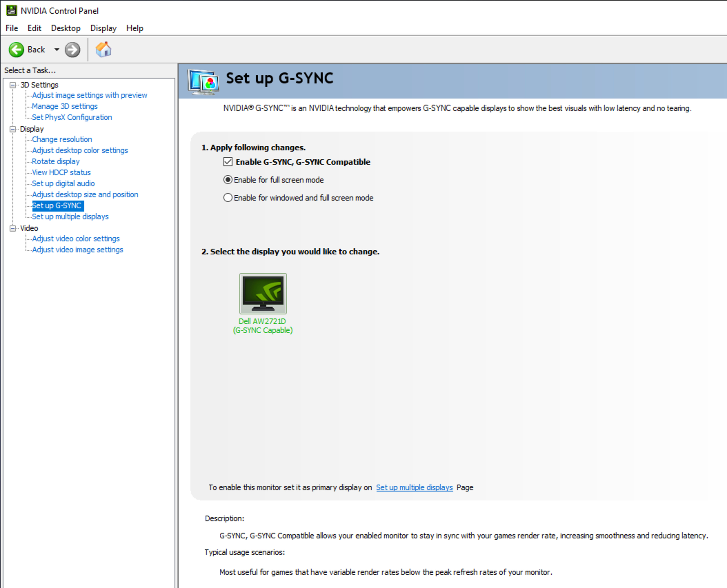727x588 pixels.
Task: Click the grey Forward arrow icon
Action: (x=73, y=50)
